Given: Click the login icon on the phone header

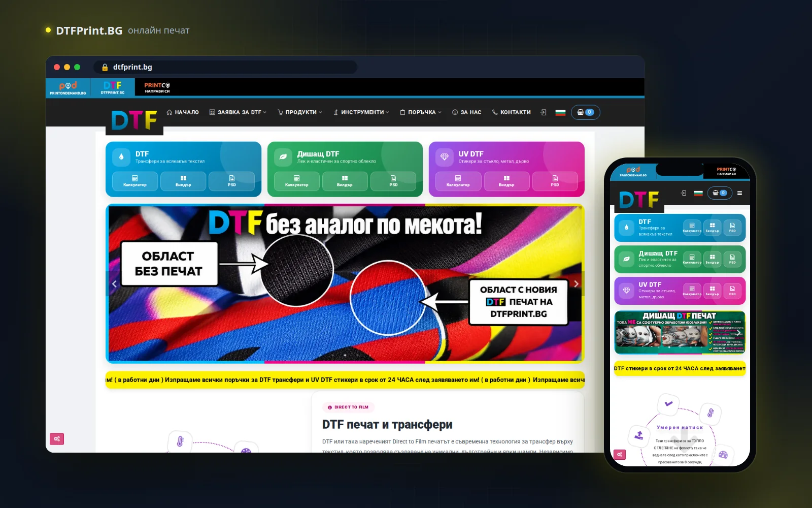Looking at the screenshot, I should click(684, 193).
